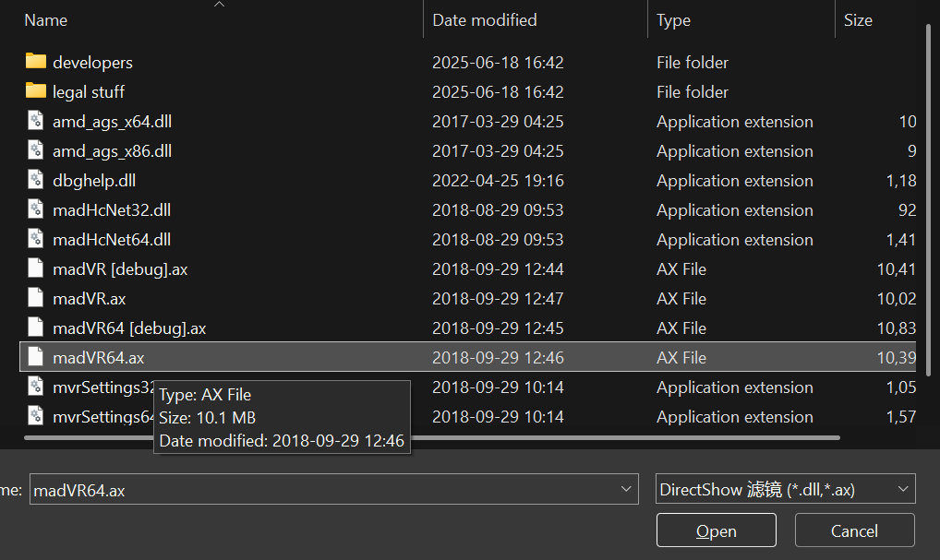Click size value 1,18 of dbghelp.dll

click(901, 180)
